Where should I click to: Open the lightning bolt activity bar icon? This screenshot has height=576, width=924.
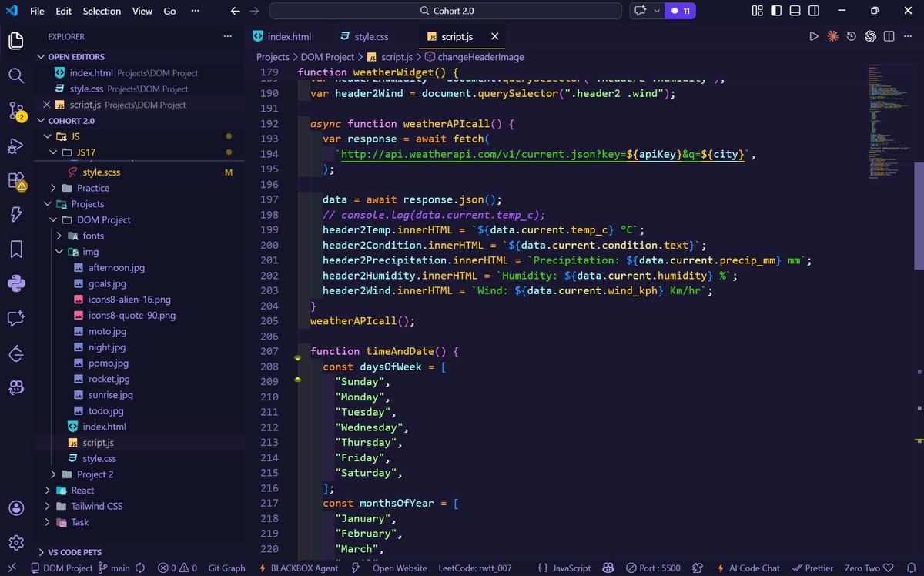[x=16, y=215]
